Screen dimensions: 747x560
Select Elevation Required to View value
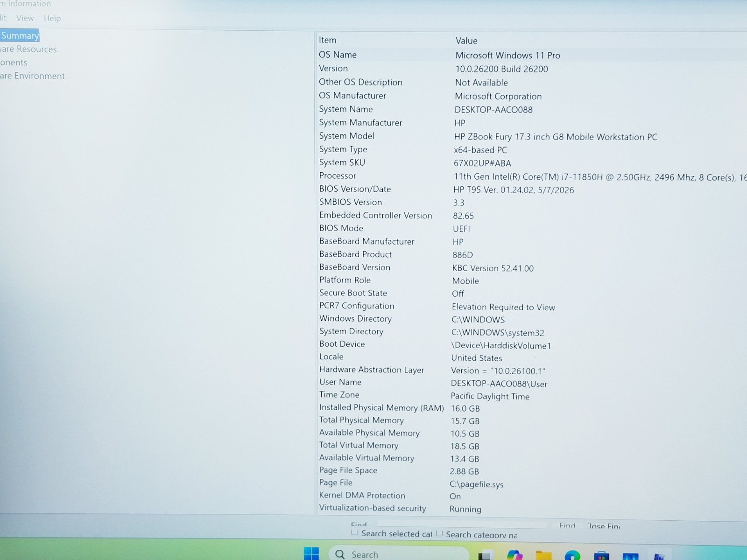click(503, 307)
